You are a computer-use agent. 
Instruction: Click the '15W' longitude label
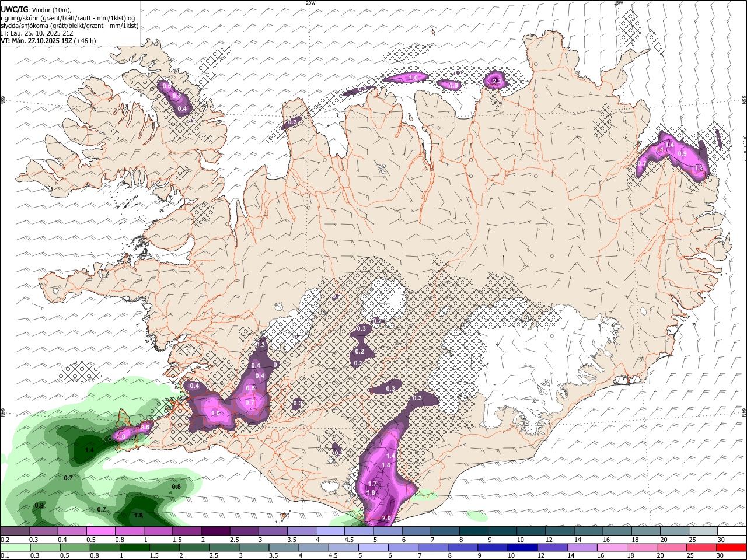617,3
